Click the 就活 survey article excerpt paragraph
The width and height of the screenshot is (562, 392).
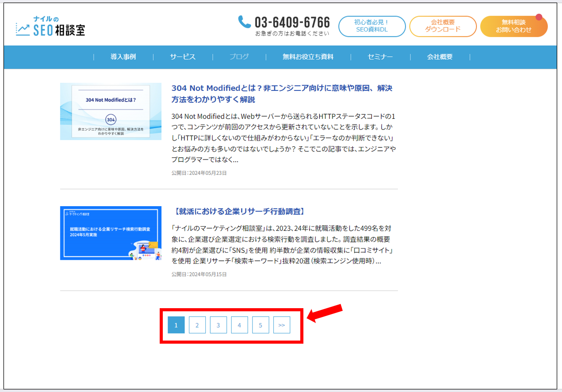pos(283,245)
